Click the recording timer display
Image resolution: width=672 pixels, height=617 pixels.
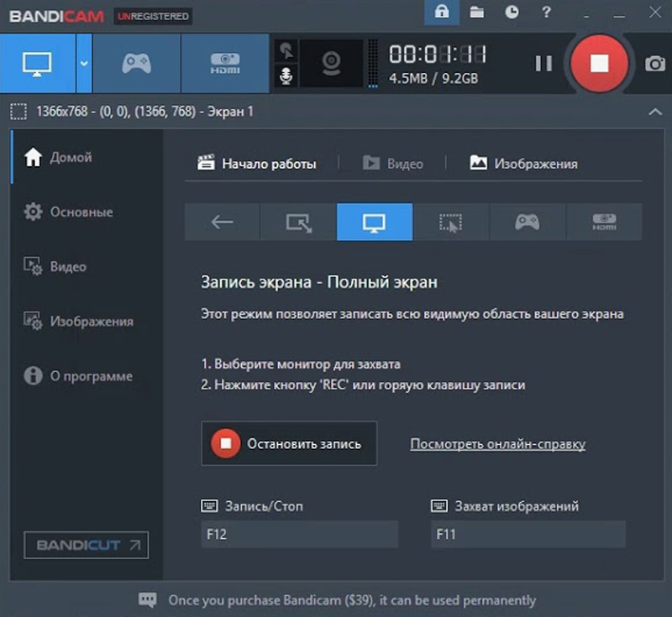click(437, 55)
